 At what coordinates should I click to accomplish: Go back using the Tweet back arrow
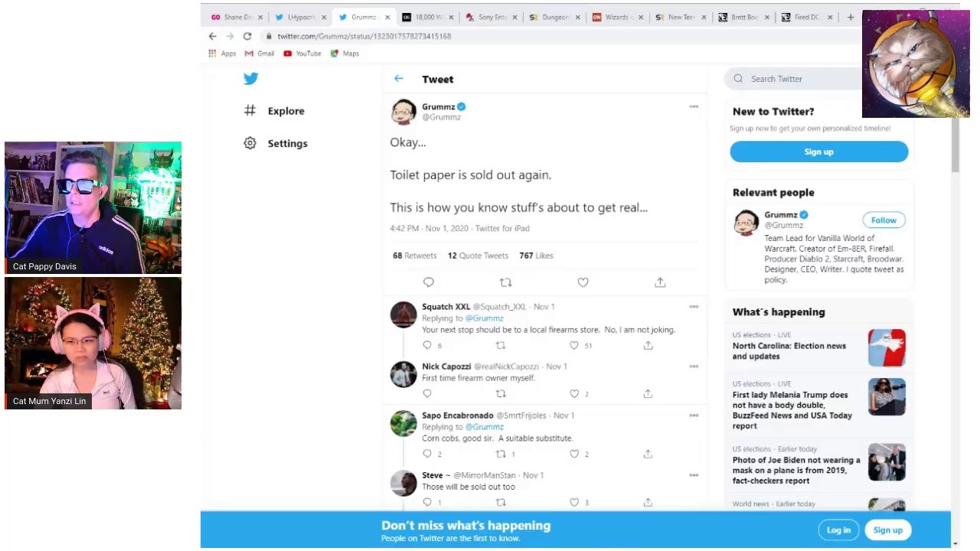click(x=399, y=79)
